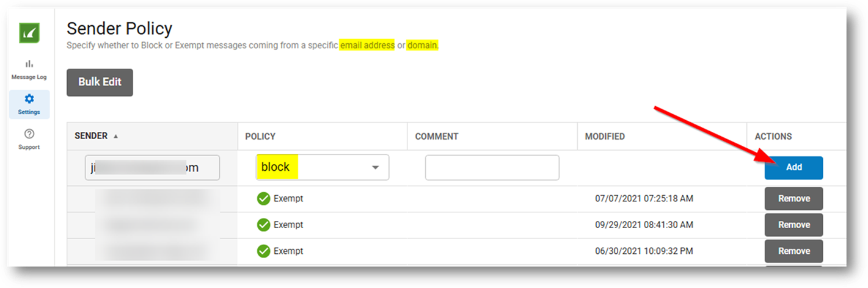
Task: Sort by the MODIFIED column header
Action: 605,137
